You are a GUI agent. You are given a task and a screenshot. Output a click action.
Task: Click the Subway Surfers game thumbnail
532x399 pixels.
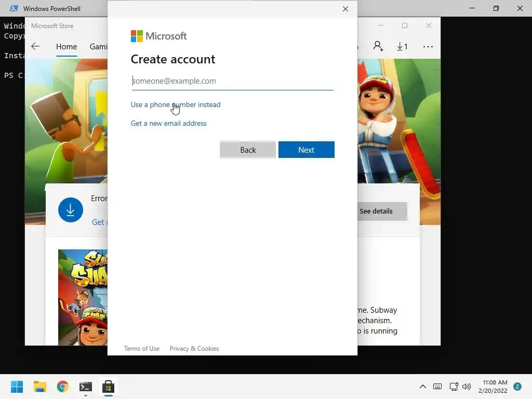pyautogui.click(x=83, y=297)
